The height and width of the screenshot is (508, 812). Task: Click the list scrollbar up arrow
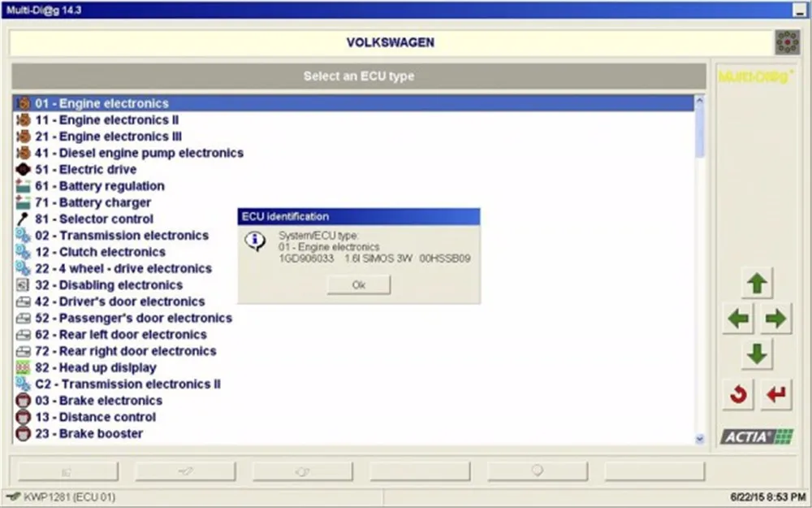(x=700, y=101)
